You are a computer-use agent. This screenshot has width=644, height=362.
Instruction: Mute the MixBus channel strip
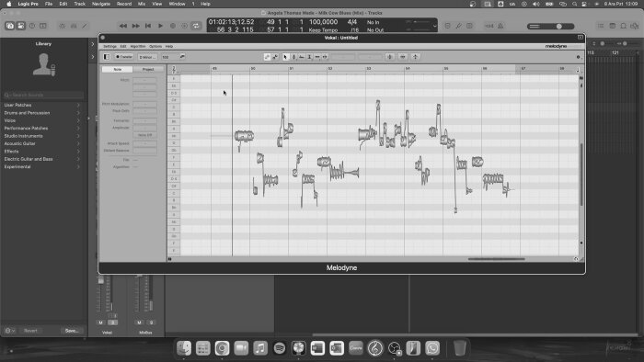pyautogui.click(x=139, y=322)
